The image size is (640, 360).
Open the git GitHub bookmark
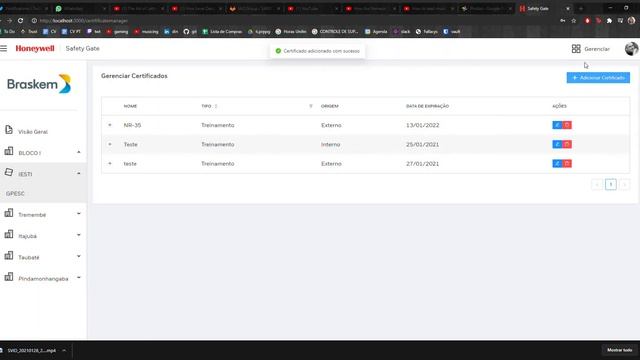[190, 31]
